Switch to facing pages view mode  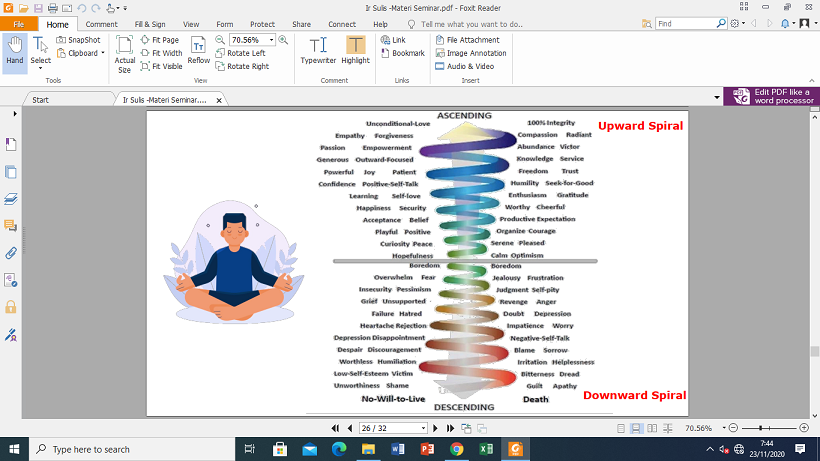[652, 428]
